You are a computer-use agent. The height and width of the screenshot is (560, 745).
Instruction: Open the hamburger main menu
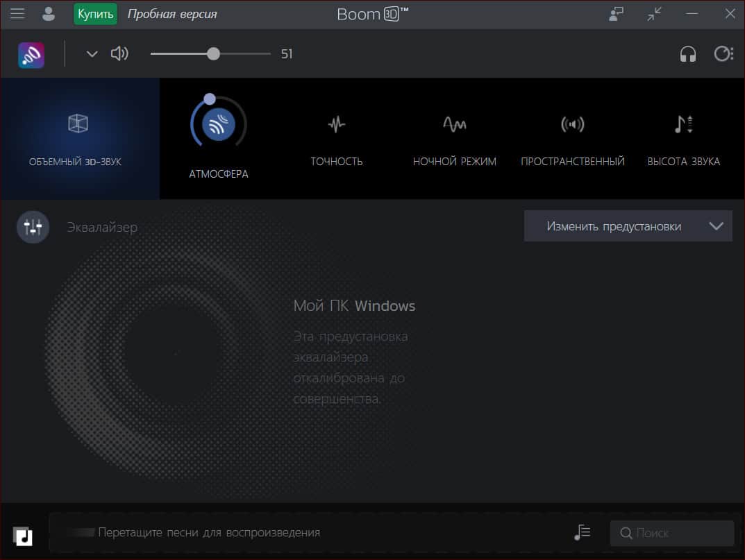17,14
